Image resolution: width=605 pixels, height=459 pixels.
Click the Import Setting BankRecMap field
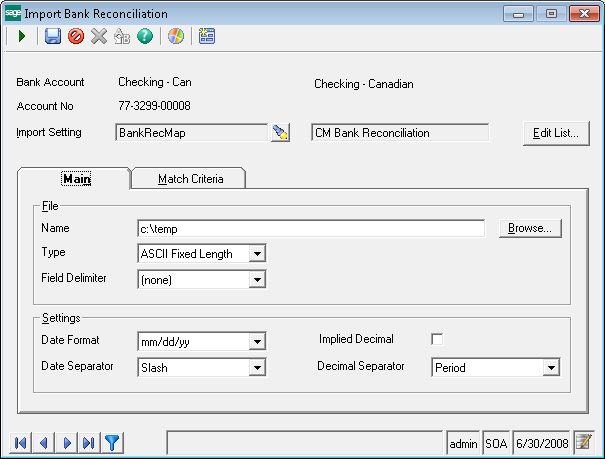[x=191, y=133]
